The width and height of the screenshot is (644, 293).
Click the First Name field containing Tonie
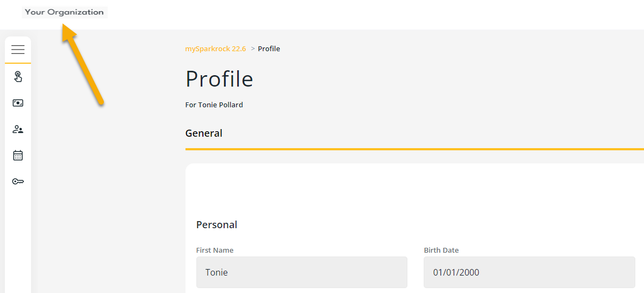(x=301, y=272)
